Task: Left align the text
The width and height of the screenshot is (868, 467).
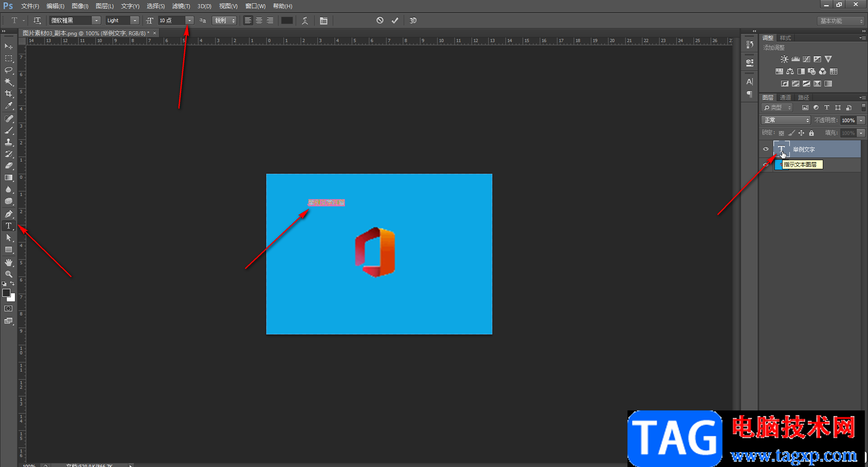Action: (x=248, y=20)
